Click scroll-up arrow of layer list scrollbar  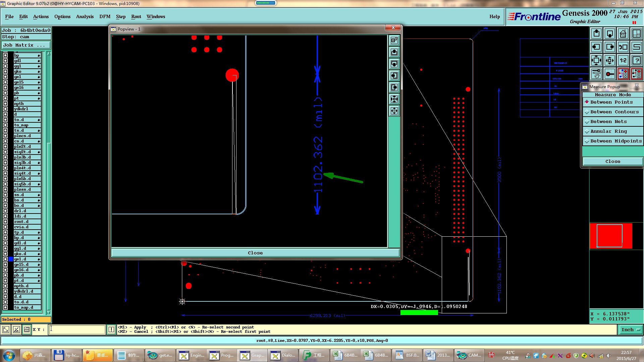(49, 54)
